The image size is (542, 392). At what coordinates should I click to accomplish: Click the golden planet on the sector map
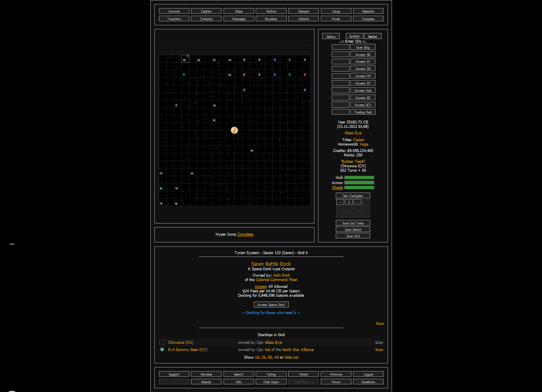click(x=234, y=130)
